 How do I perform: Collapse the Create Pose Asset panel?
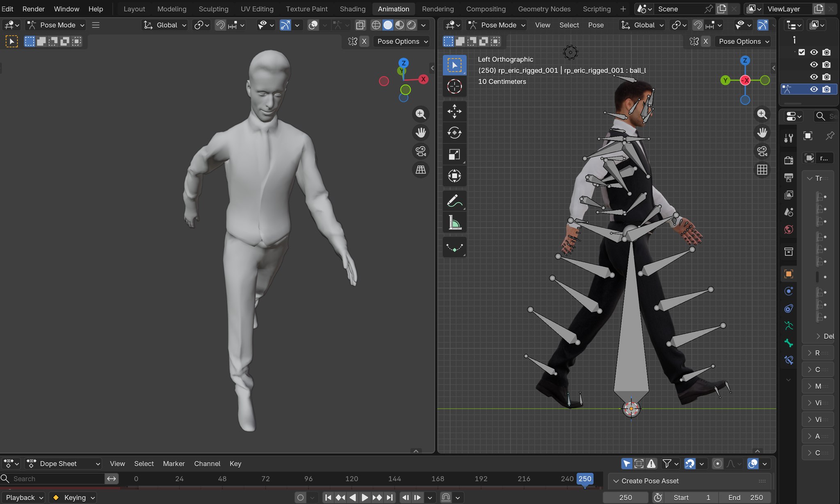click(616, 481)
